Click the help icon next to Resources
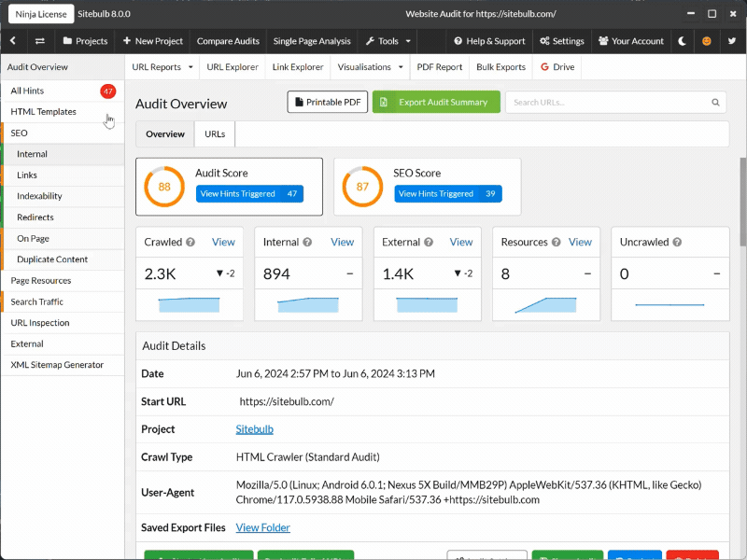This screenshot has width=747, height=560. (x=556, y=242)
